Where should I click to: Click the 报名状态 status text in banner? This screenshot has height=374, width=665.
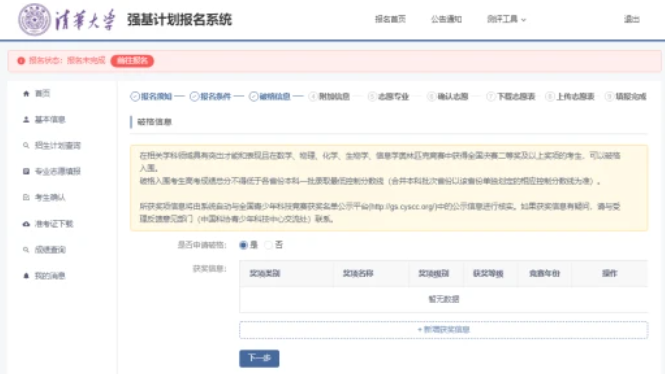pos(67,61)
